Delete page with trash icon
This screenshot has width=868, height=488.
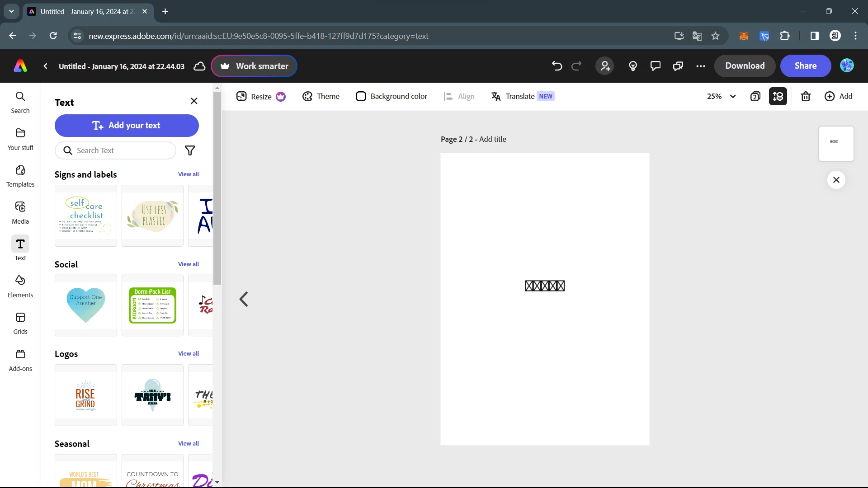[805, 96]
